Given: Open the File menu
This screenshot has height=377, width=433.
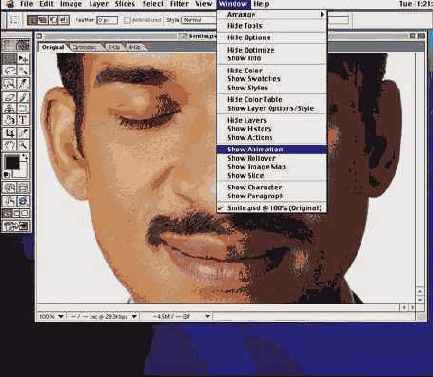Looking at the screenshot, I should (26, 4).
